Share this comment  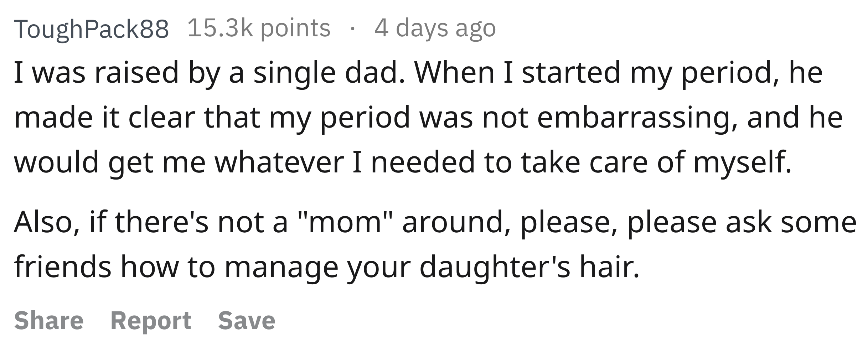point(49,320)
